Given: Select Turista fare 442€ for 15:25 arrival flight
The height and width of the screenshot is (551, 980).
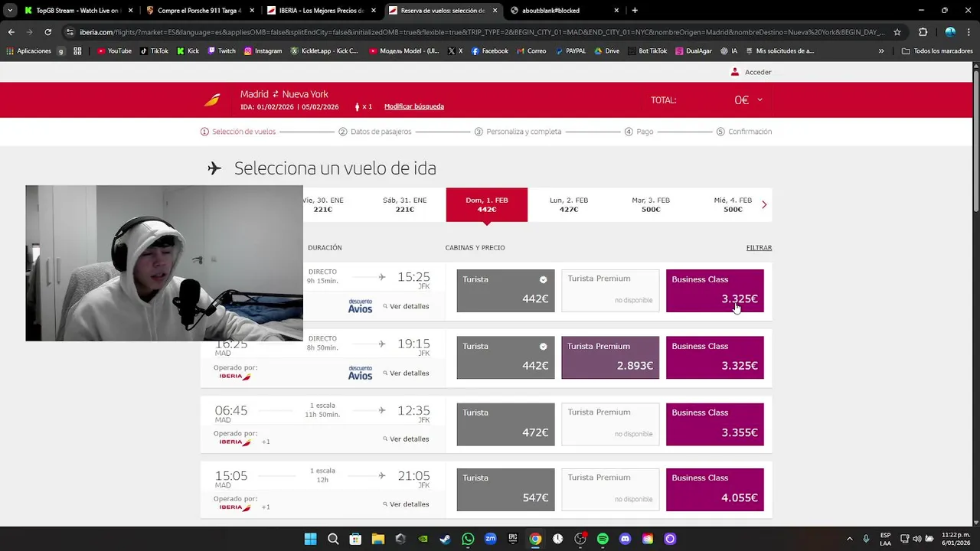Looking at the screenshot, I should point(505,291).
